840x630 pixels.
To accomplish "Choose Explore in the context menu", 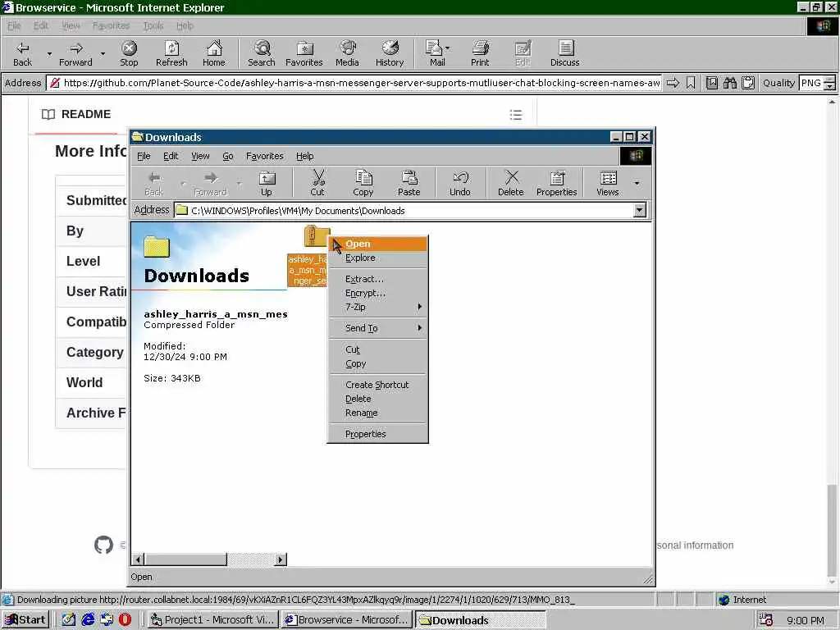I will coord(377,258).
